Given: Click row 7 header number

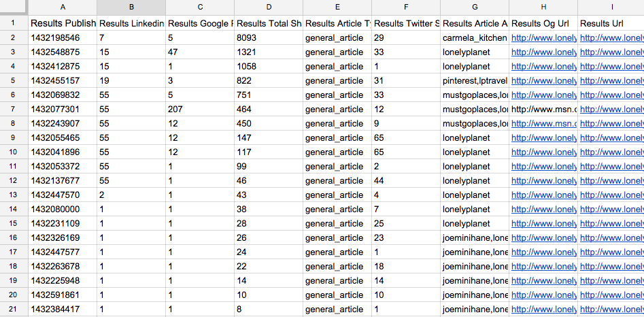Looking at the screenshot, I should point(13,110).
